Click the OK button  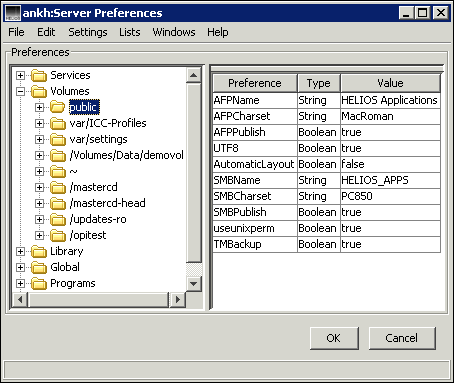pos(334,338)
